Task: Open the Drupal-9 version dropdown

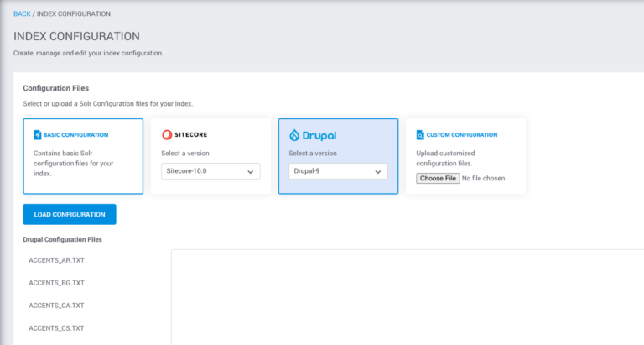Action: click(x=338, y=171)
